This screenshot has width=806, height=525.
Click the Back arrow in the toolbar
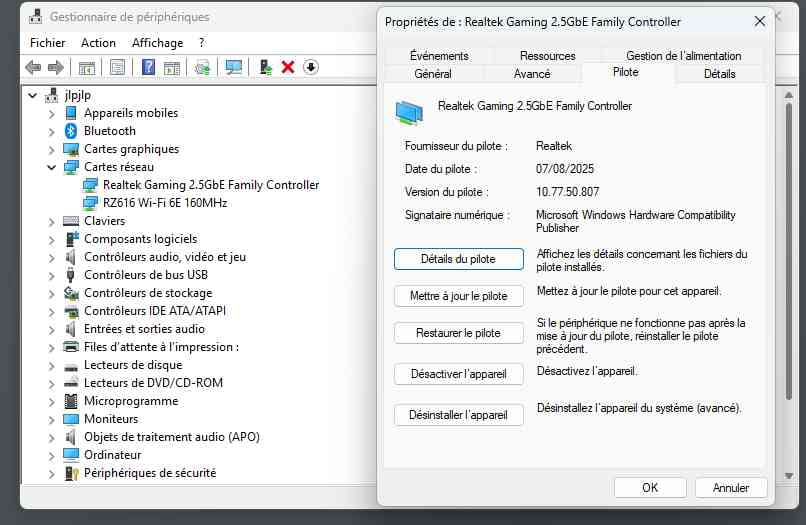click(x=33, y=67)
